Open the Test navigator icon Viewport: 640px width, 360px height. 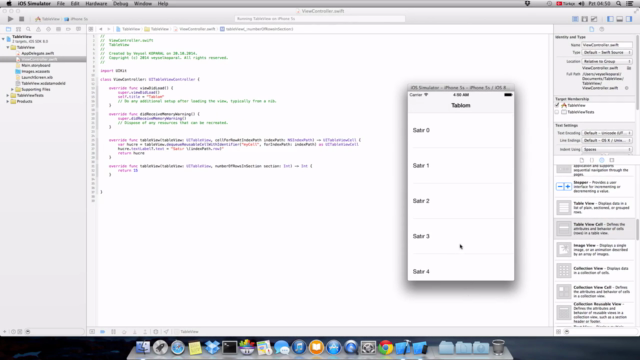[x=48, y=29]
